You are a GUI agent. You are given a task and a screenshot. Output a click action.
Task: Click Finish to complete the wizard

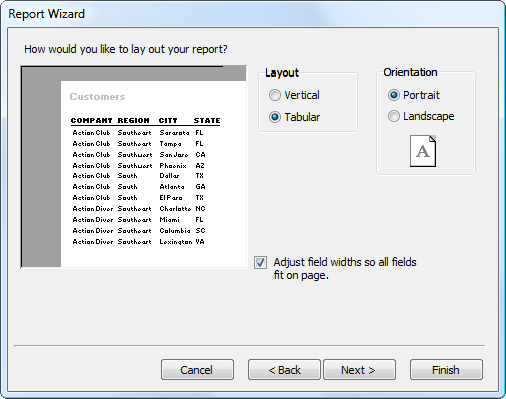click(446, 370)
